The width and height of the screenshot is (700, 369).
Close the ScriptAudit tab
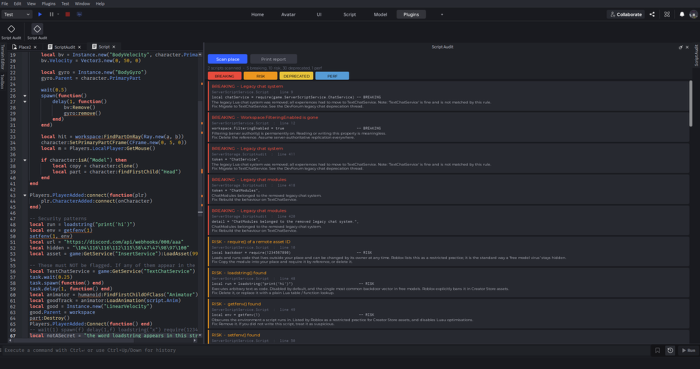pyautogui.click(x=79, y=47)
